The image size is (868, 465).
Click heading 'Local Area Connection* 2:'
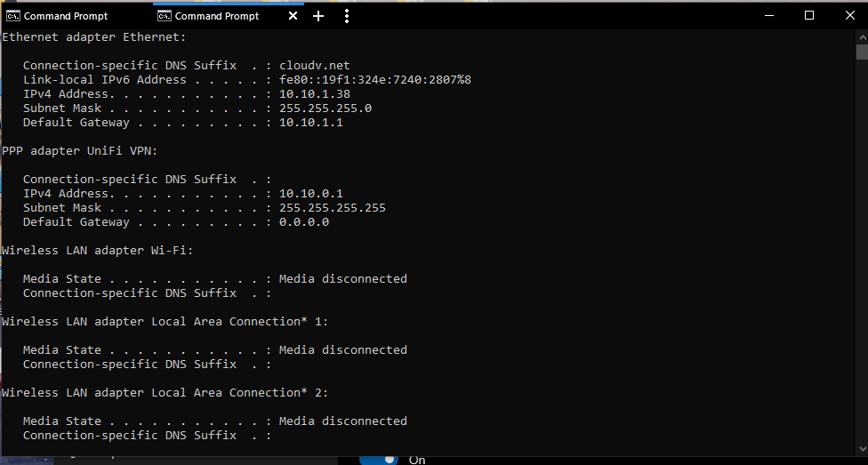(x=240, y=392)
